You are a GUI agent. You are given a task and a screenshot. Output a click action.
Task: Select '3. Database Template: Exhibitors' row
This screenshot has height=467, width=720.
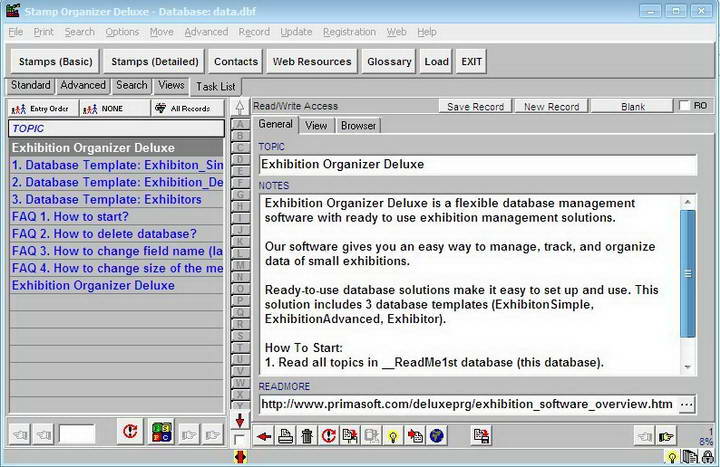point(116,199)
